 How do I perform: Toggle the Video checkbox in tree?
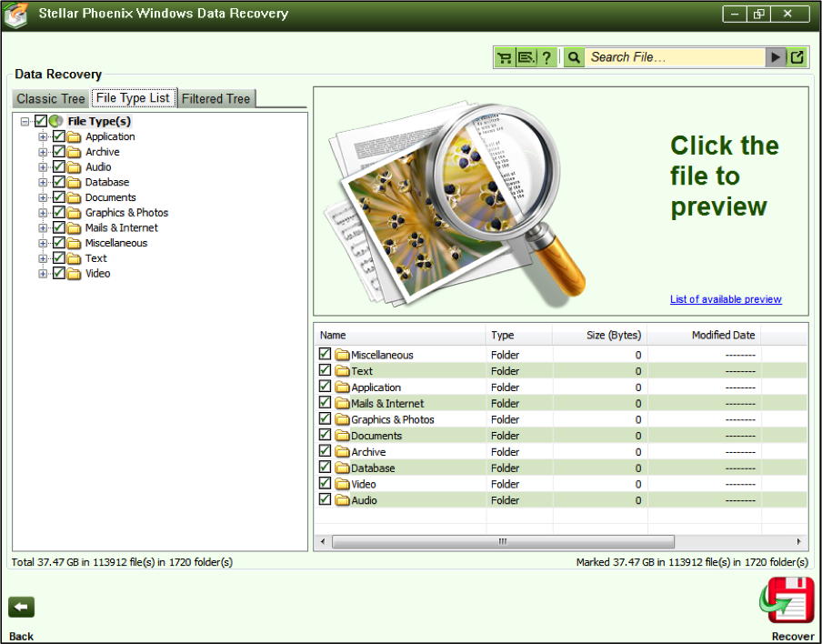pos(59,273)
